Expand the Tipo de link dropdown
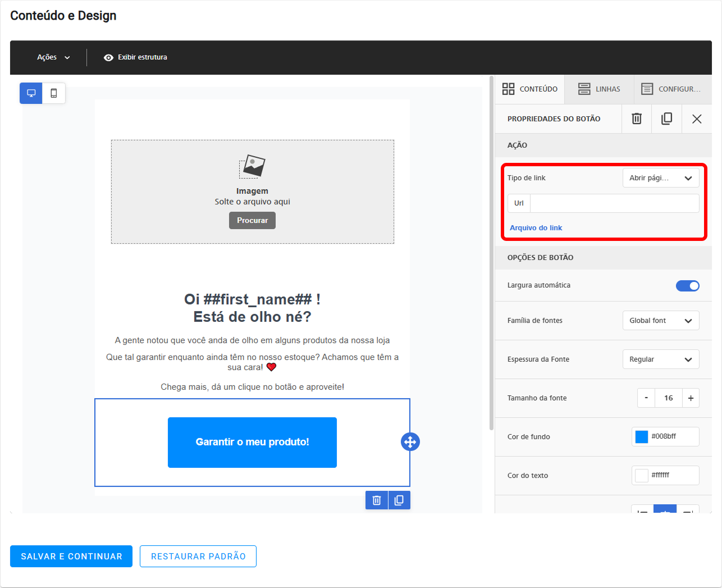 pos(661,178)
